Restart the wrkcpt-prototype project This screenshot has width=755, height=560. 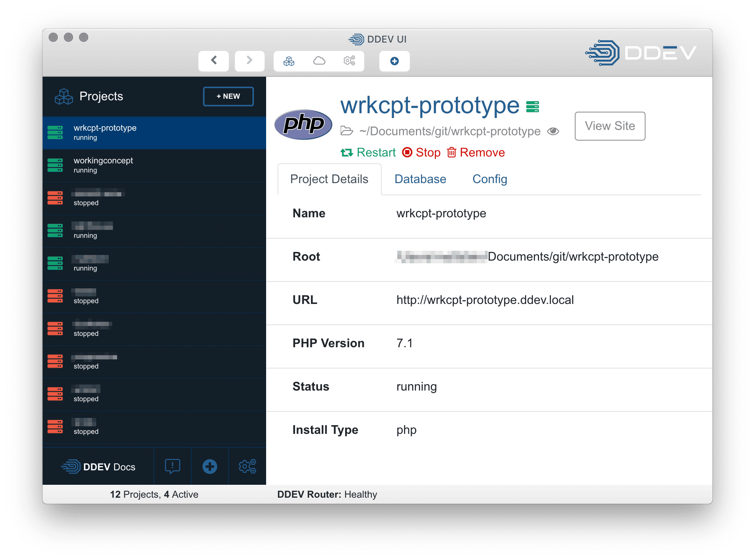368,152
